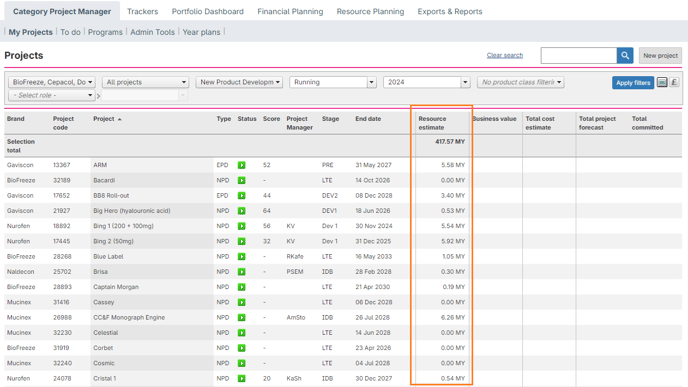The width and height of the screenshot is (688, 387).
Task: Open the Captain Morgan project row
Action: [116, 287]
